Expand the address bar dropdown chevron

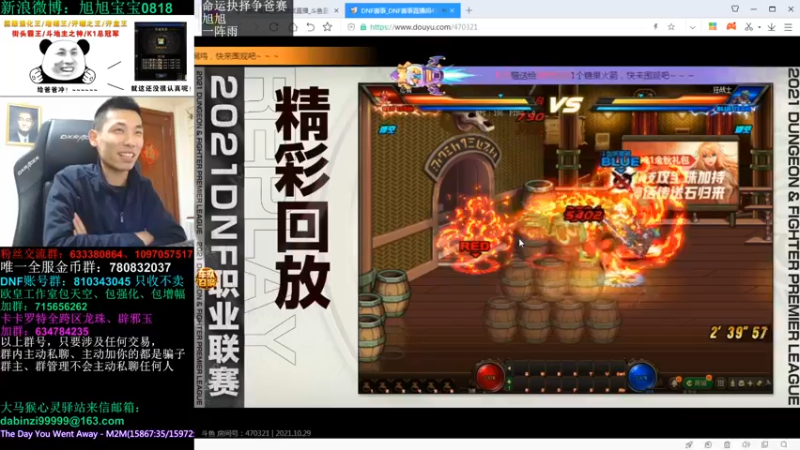click(x=692, y=28)
